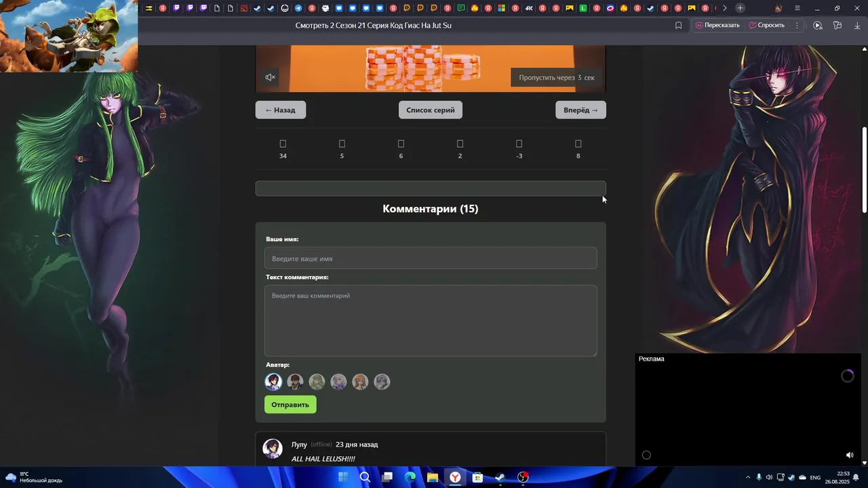Click the reaction icon with count 5
The image size is (868, 488).
click(342, 144)
